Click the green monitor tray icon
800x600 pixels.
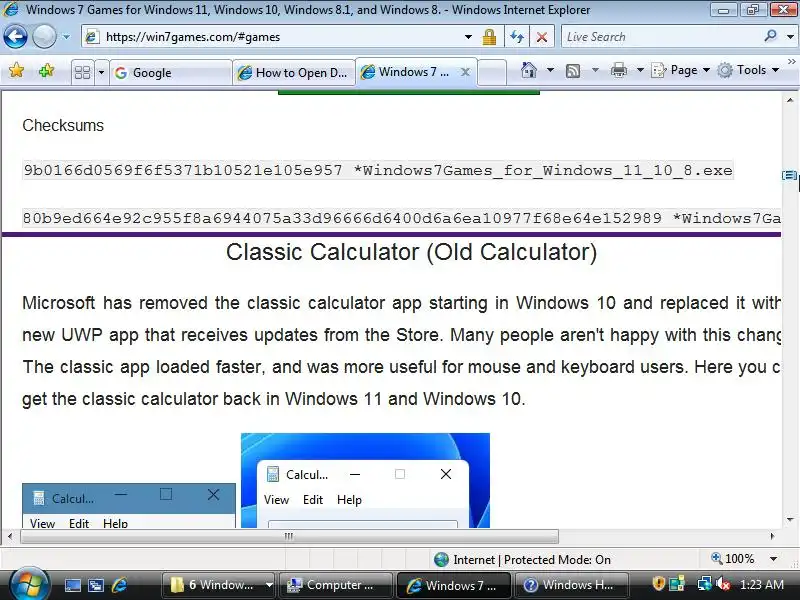click(677, 584)
